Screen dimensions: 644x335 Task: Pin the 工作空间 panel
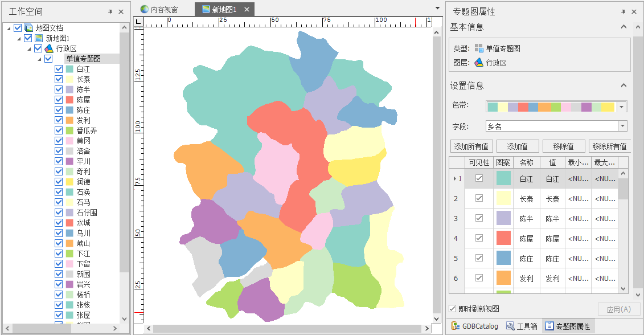110,12
